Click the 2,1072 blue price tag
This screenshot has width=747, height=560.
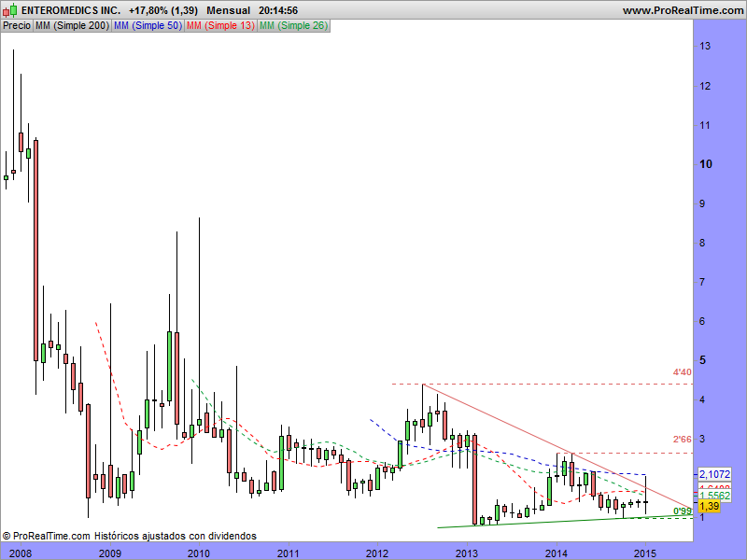coord(714,474)
